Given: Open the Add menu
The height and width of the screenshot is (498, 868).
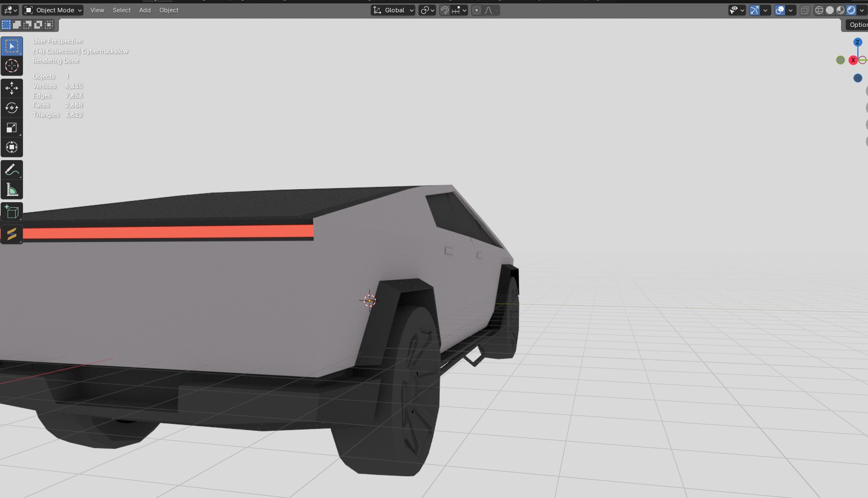Looking at the screenshot, I should tap(145, 10).
